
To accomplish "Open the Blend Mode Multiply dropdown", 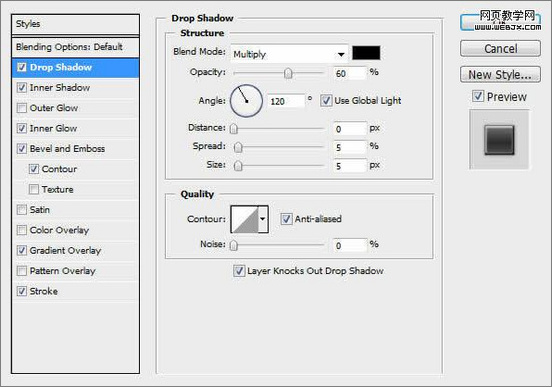I will [289, 54].
